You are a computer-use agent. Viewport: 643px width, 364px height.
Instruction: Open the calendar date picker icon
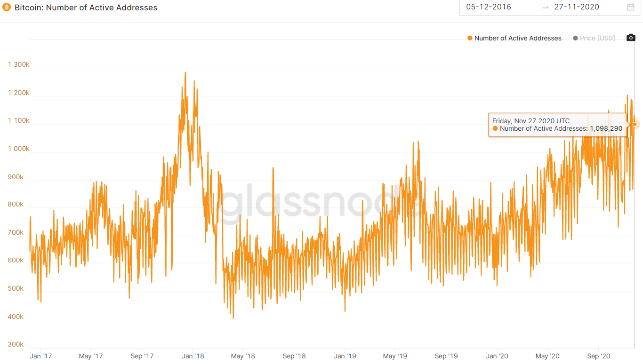(631, 7)
